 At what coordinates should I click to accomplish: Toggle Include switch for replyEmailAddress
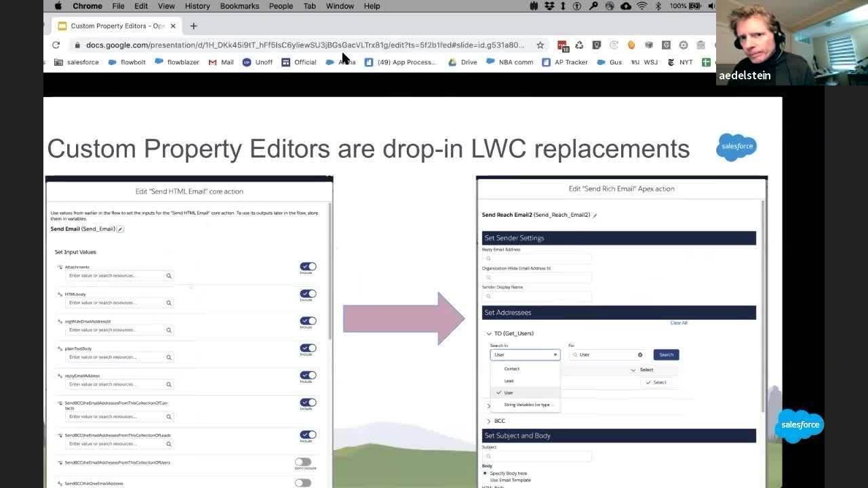(308, 375)
